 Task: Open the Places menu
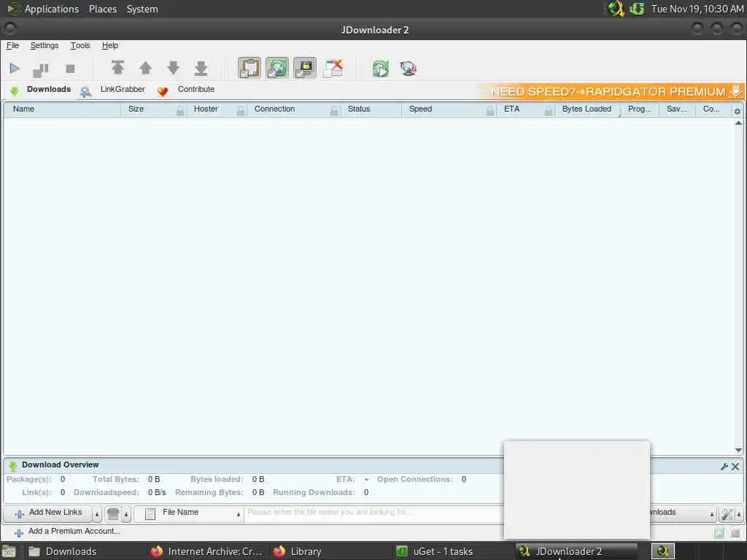[103, 9]
